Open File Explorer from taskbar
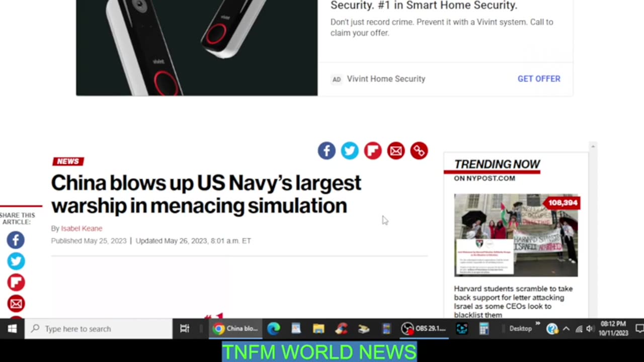 tap(318, 329)
